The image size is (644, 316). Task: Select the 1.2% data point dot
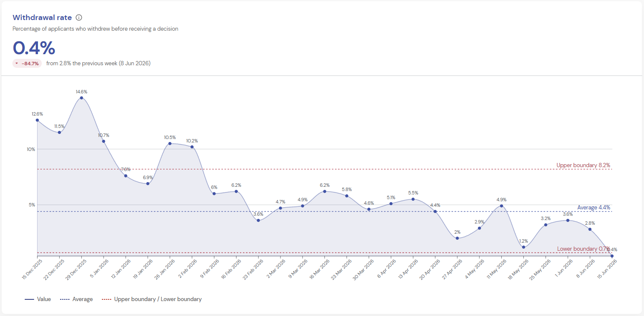pyautogui.click(x=523, y=247)
